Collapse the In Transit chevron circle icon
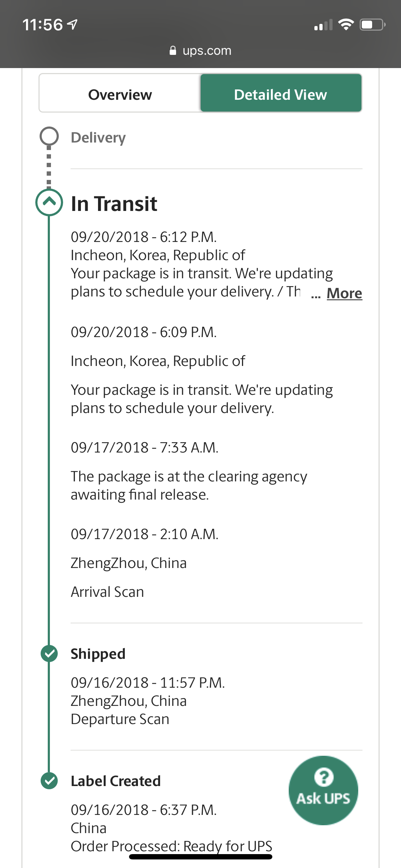 (x=49, y=202)
